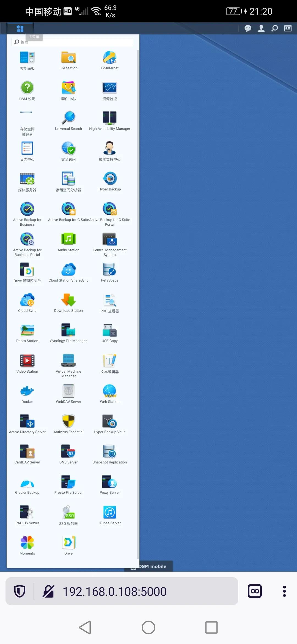Open Active Directory Server
Screen dimensions: 297x644
(27, 424)
